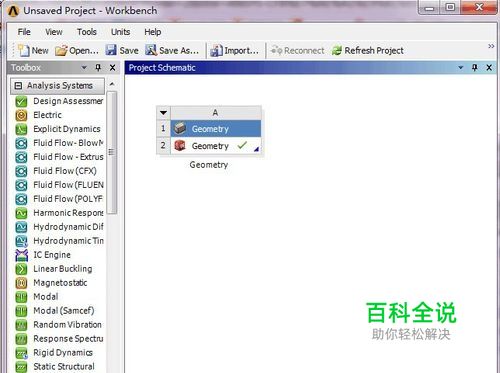
Task: Open the Units menu
Action: coord(120,32)
